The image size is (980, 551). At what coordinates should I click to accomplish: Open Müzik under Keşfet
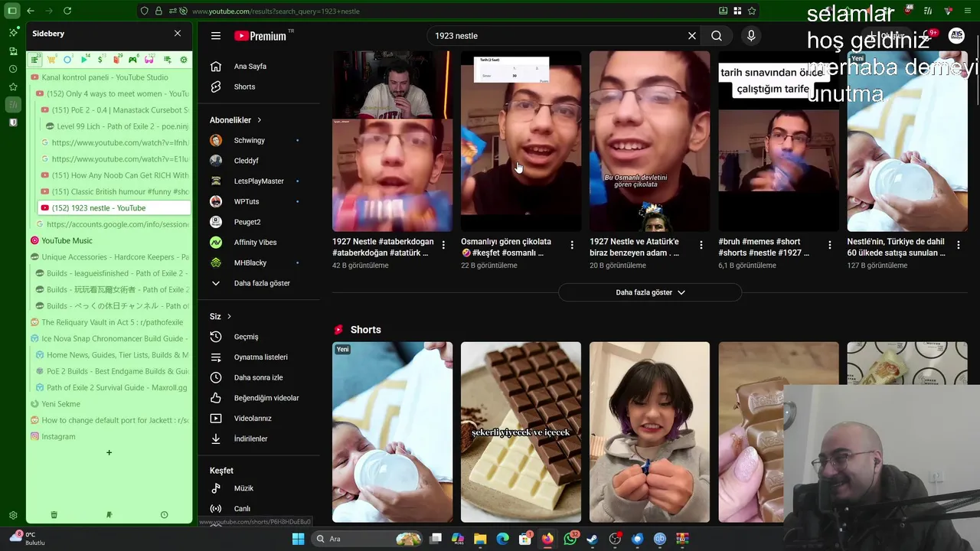pos(259,488)
